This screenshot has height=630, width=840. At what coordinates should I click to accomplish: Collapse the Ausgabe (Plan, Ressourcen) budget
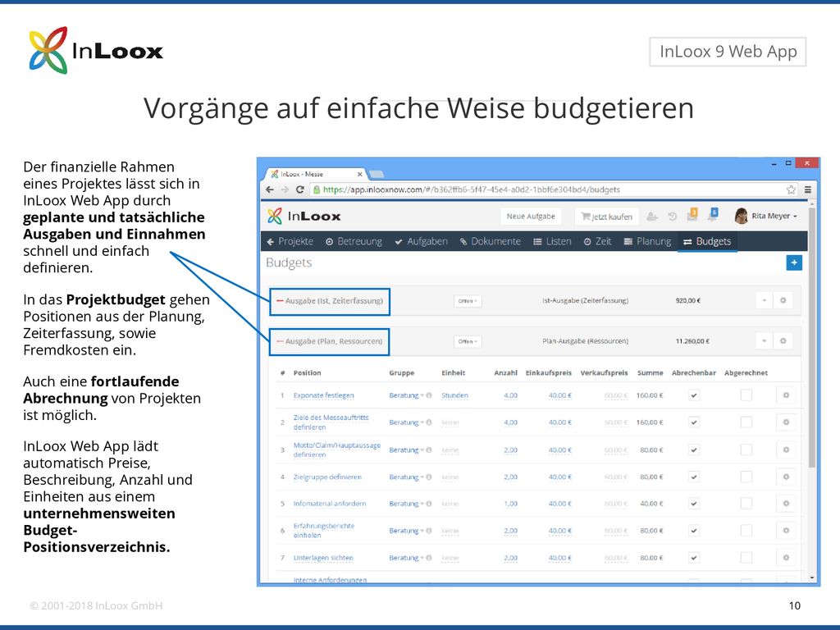[280, 340]
